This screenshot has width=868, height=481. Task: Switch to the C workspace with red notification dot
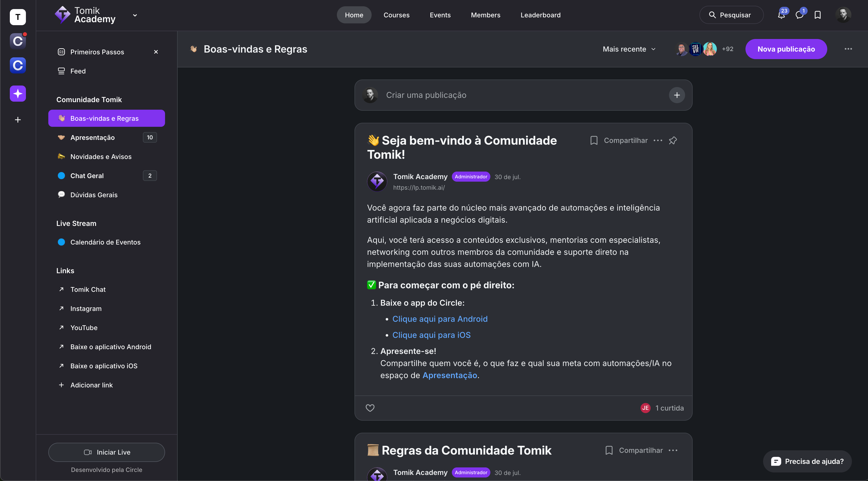tap(18, 41)
